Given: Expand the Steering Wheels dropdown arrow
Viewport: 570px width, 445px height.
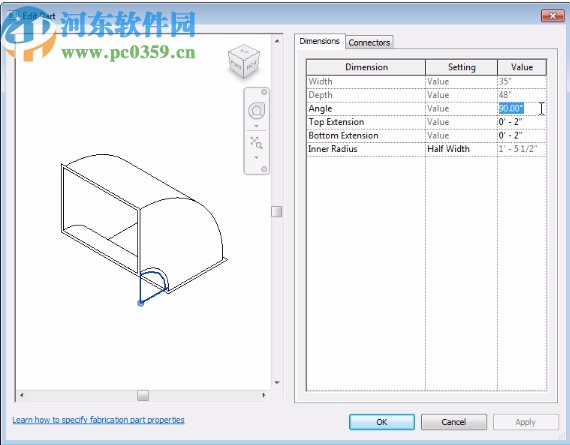Looking at the screenshot, I should pyautogui.click(x=256, y=126).
